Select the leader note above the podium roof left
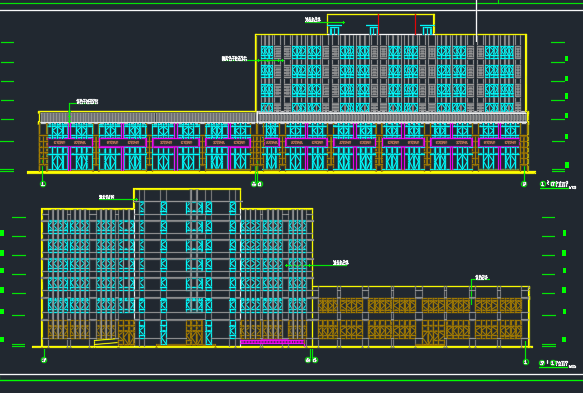583x393 pixels. click(87, 101)
